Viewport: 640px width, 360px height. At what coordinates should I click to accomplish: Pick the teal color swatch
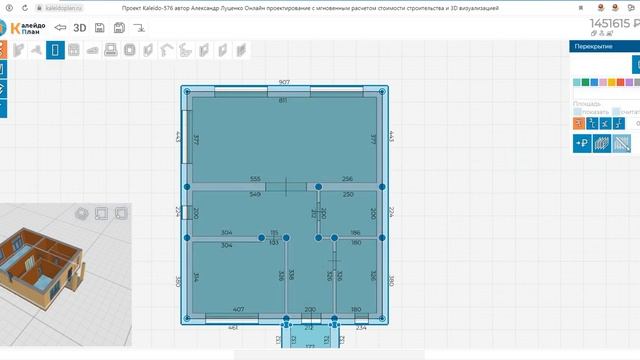pos(576,82)
